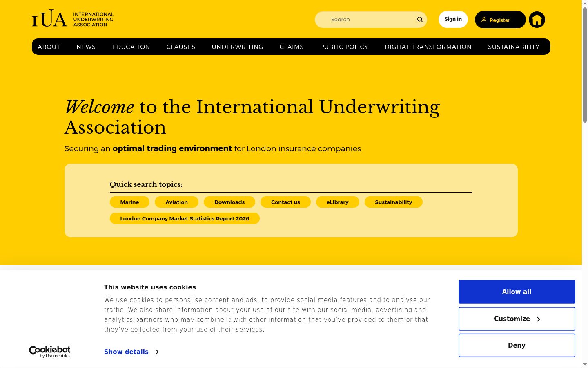588x368 pixels.
Task: Click the vertical page scrollbar
Action: pyautogui.click(x=585, y=184)
